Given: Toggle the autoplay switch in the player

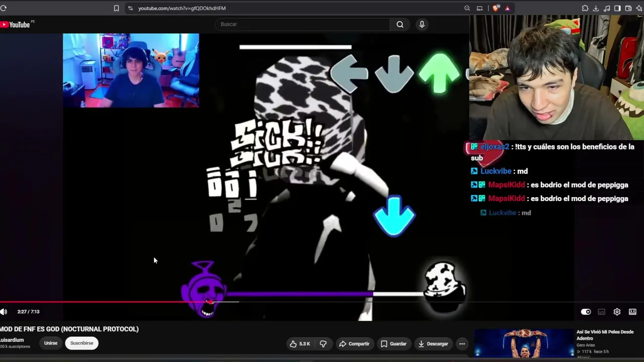Looking at the screenshot, I should (x=586, y=312).
